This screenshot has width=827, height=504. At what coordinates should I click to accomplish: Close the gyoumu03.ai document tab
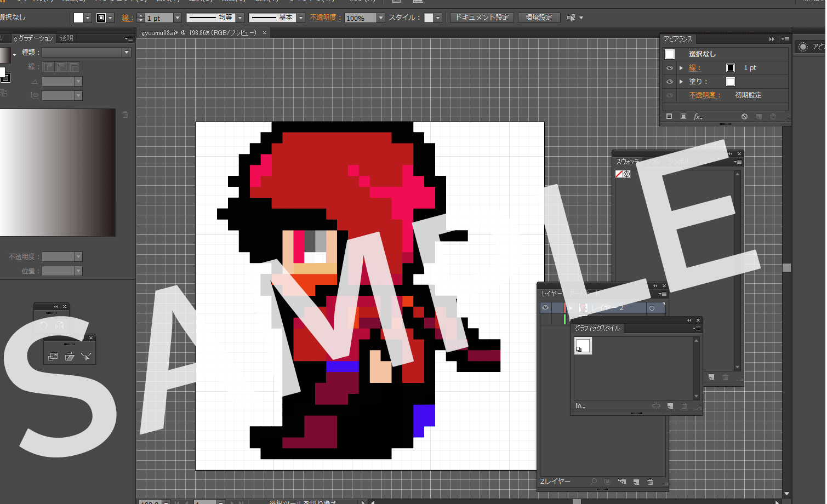coord(265,33)
